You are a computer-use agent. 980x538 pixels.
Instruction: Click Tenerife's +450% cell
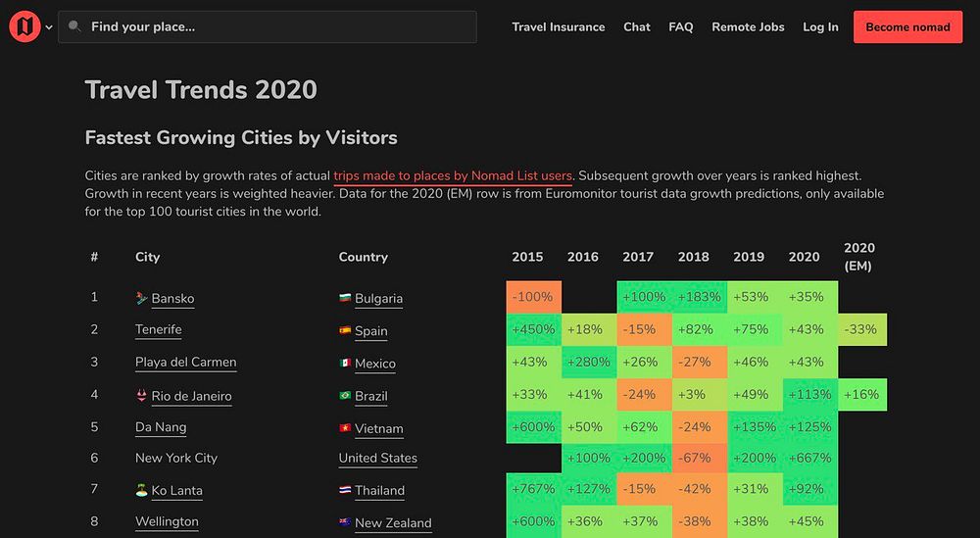pyautogui.click(x=534, y=329)
